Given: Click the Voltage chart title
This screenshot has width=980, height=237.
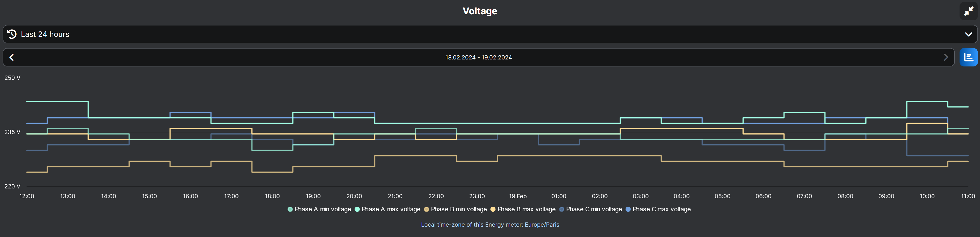Looking at the screenshot, I should pyautogui.click(x=480, y=11).
